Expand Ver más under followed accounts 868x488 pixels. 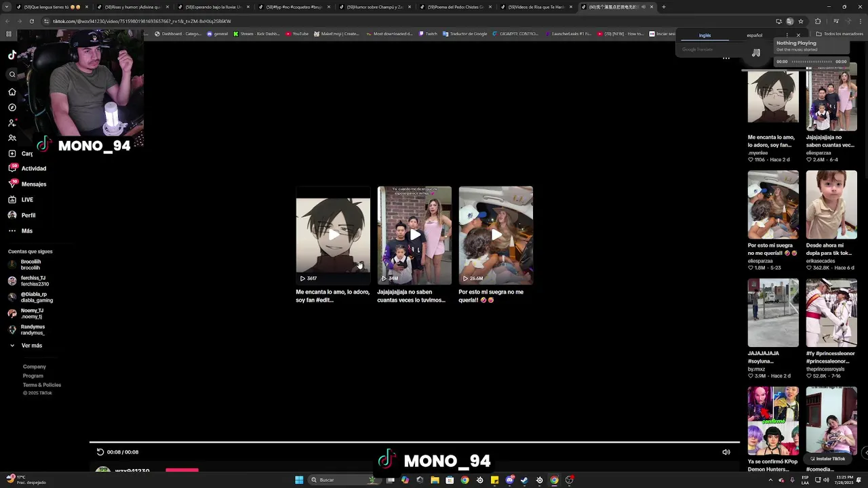(x=26, y=346)
